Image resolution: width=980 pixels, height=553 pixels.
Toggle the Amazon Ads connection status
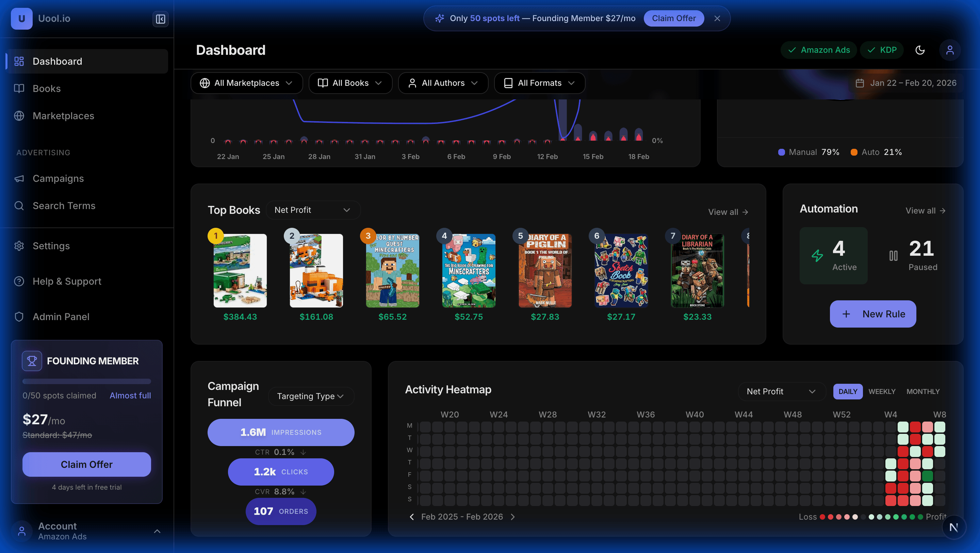pyautogui.click(x=818, y=50)
